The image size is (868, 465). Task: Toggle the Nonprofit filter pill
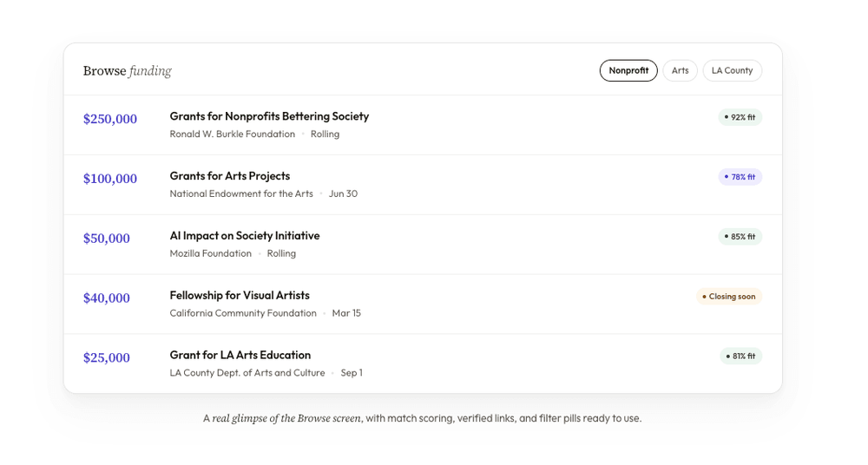tap(628, 70)
